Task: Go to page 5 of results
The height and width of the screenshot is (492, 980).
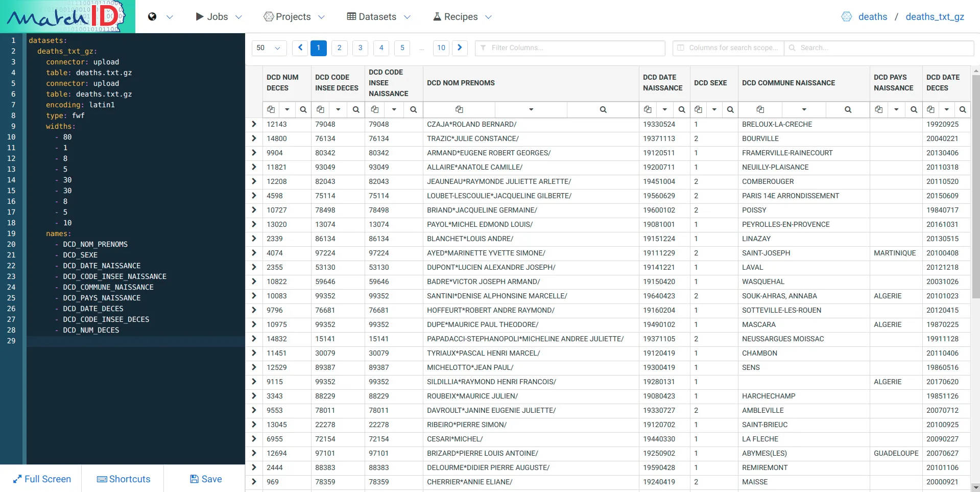Action: click(x=402, y=48)
